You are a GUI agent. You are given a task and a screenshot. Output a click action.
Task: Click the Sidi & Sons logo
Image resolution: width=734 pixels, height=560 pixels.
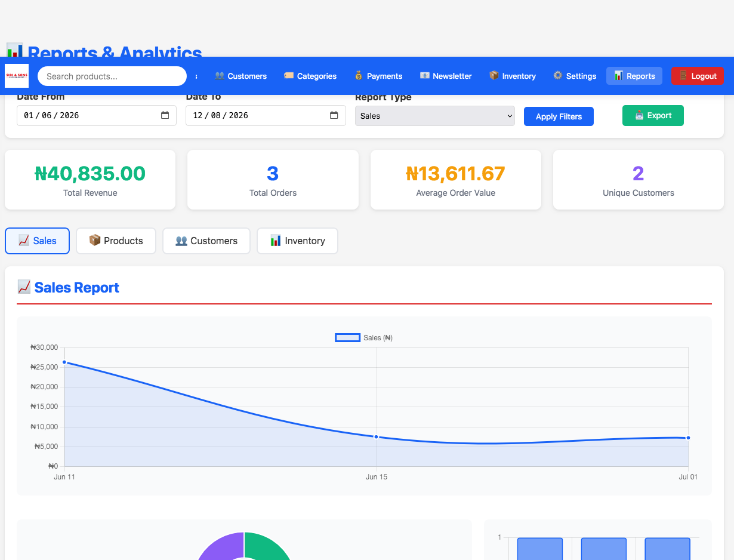pos(17,76)
